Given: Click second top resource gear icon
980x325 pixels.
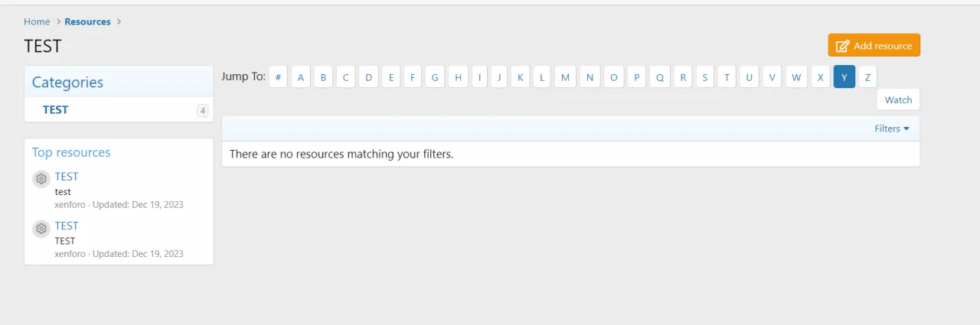Looking at the screenshot, I should pyautogui.click(x=41, y=228).
